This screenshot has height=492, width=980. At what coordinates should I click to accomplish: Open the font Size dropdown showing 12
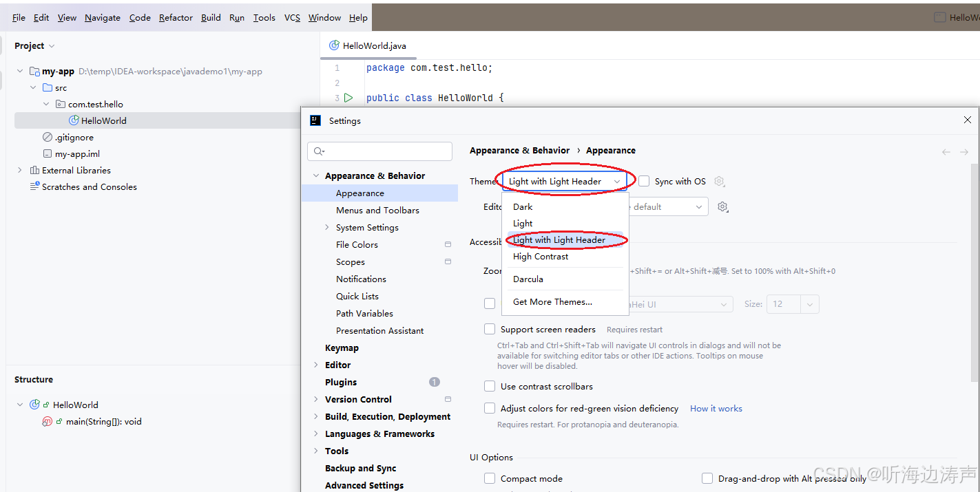[793, 303]
